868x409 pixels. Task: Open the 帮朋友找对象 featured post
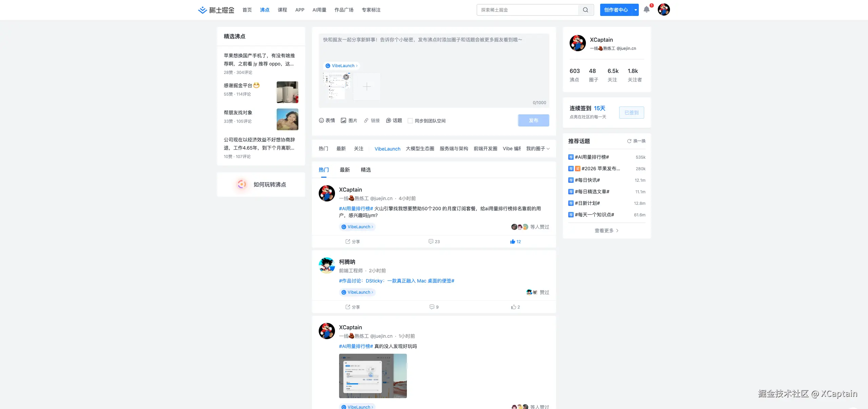coord(261,119)
